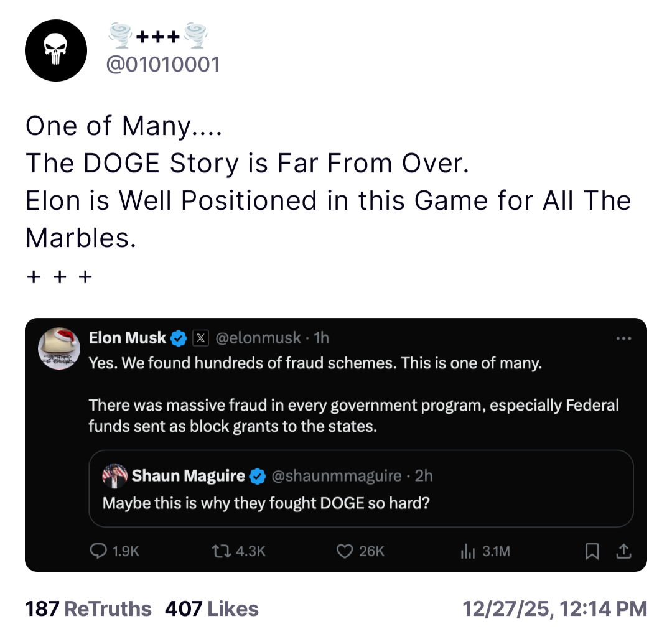672x629 pixels.
Task: Like the tweet with the heart icon
Action: [345, 551]
